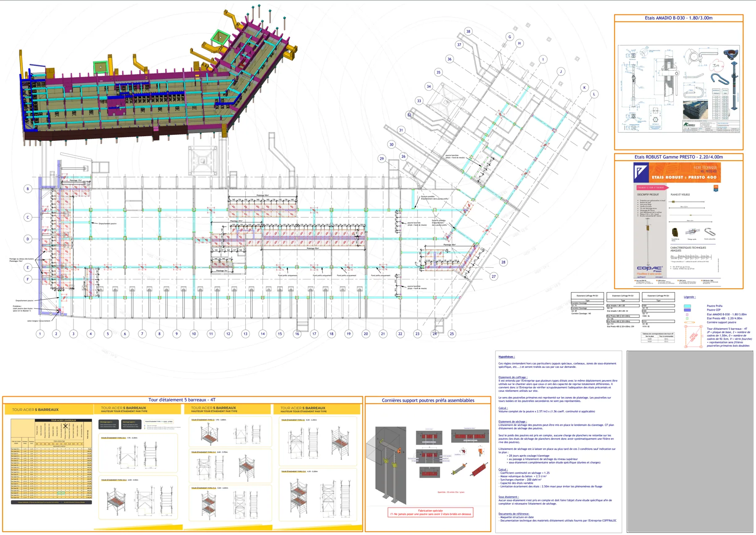Click the 'Sous étaiement :' heading
The height and width of the screenshot is (535, 756).
coord(509,497)
